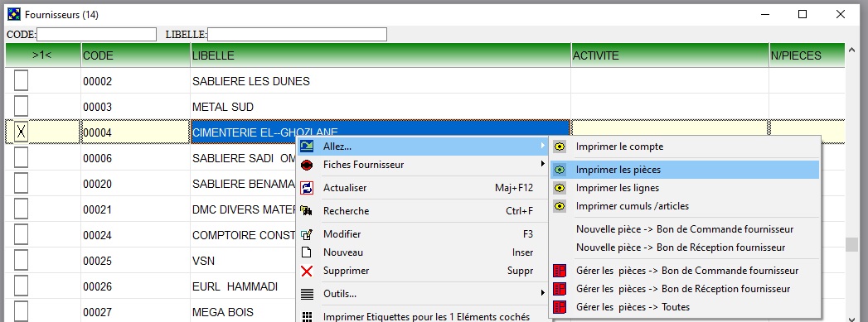868x322 pixels.
Task: Click red icon for Gérer Bon de Commande
Action: 560,271
